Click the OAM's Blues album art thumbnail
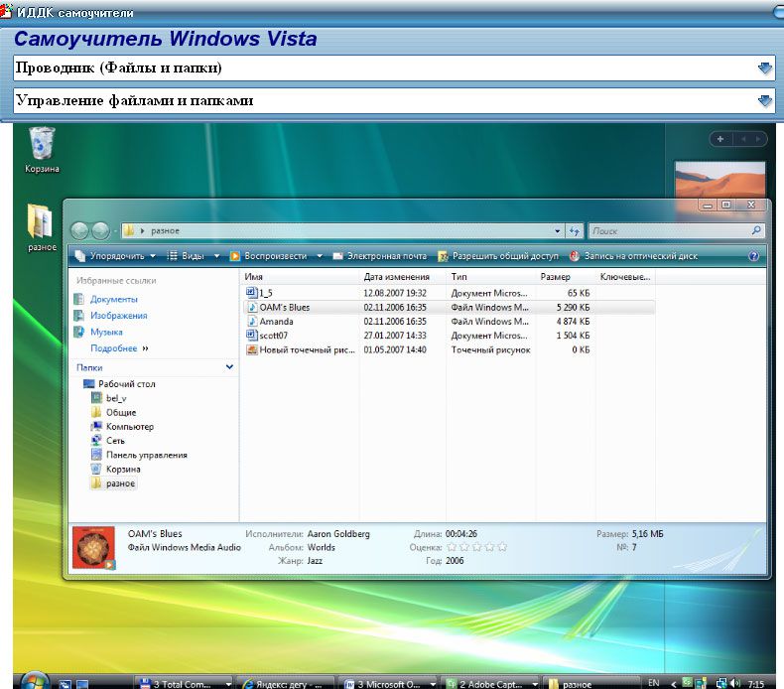The width and height of the screenshot is (784, 689). tap(95, 548)
